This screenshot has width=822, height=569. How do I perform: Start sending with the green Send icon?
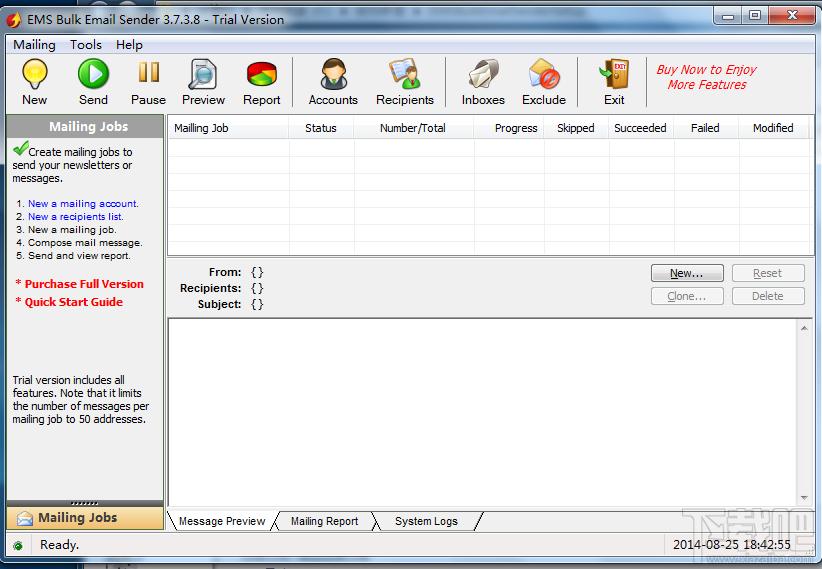pos(93,74)
